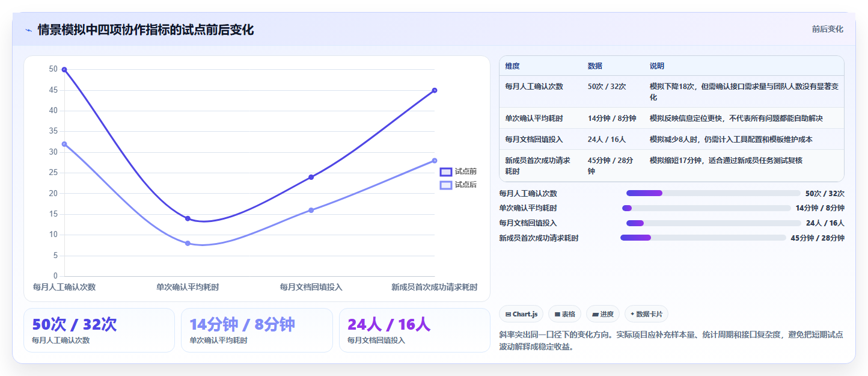Select the 试点前 point at 45

[x=434, y=90]
